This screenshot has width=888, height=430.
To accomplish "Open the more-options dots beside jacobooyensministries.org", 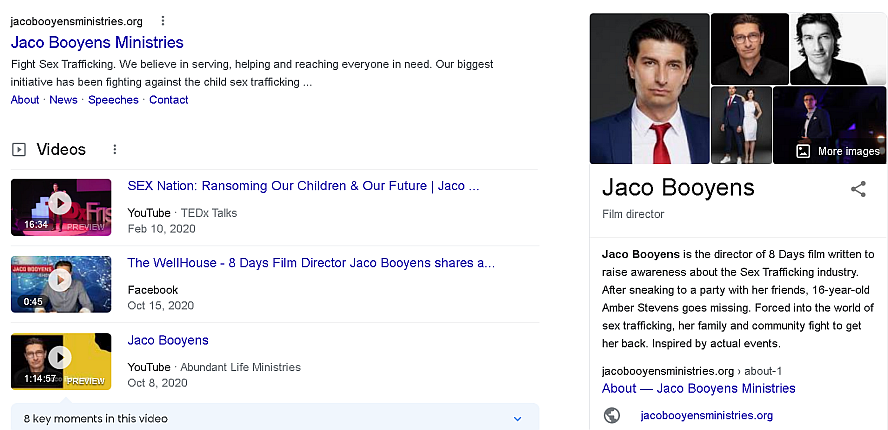I will point(163,21).
